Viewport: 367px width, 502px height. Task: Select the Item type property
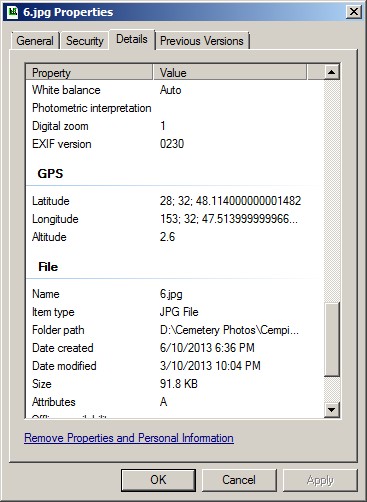(x=53, y=312)
